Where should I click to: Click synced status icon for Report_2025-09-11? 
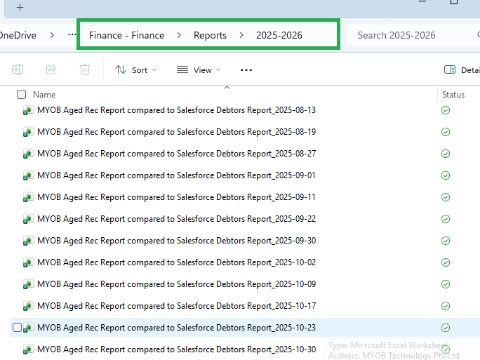coord(446,197)
